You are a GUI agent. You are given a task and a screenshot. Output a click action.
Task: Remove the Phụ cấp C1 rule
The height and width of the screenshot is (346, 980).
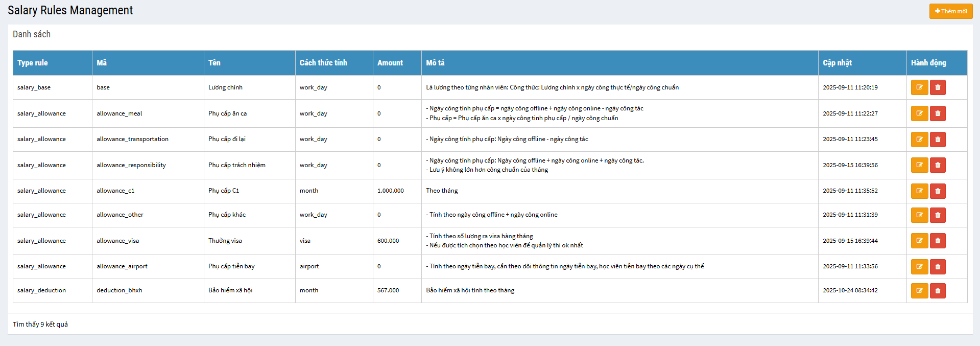938,191
